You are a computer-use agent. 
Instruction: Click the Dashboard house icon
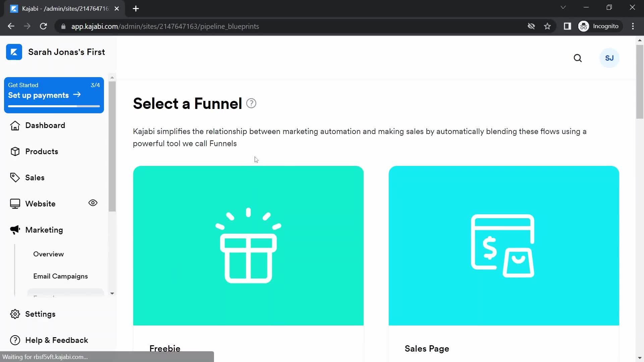(x=15, y=125)
